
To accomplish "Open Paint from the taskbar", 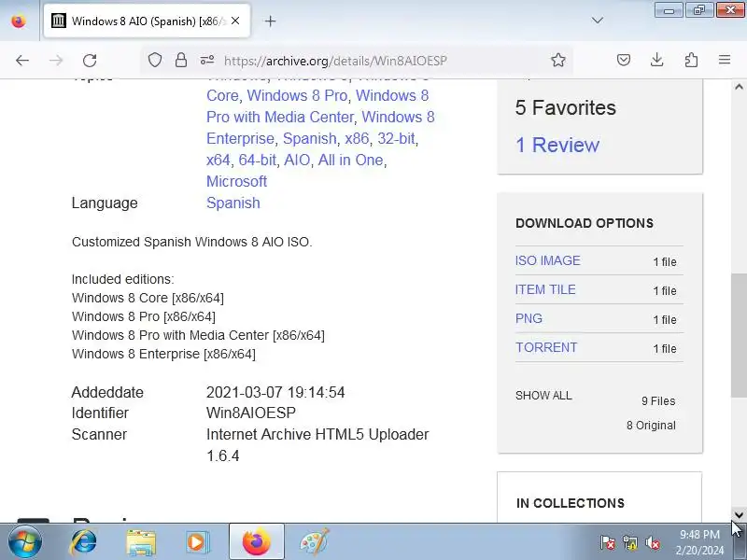I will coord(315,542).
